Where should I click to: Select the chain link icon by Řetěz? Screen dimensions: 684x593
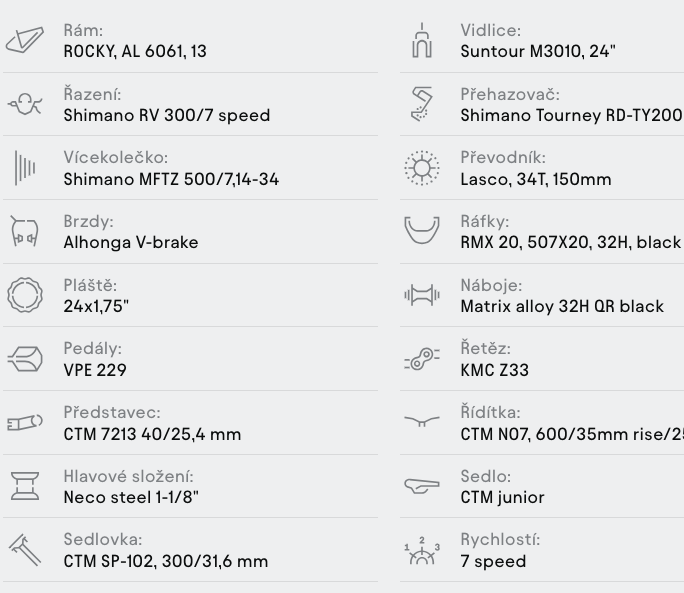point(422,359)
